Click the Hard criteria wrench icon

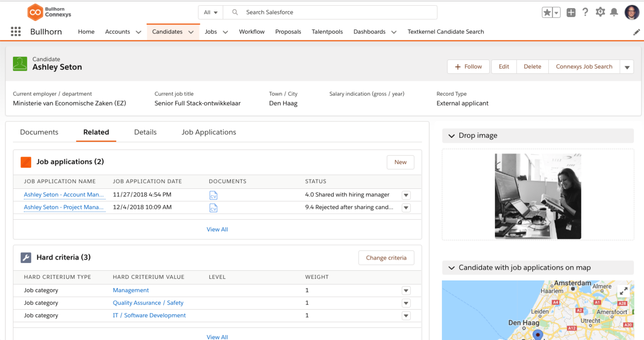point(26,258)
